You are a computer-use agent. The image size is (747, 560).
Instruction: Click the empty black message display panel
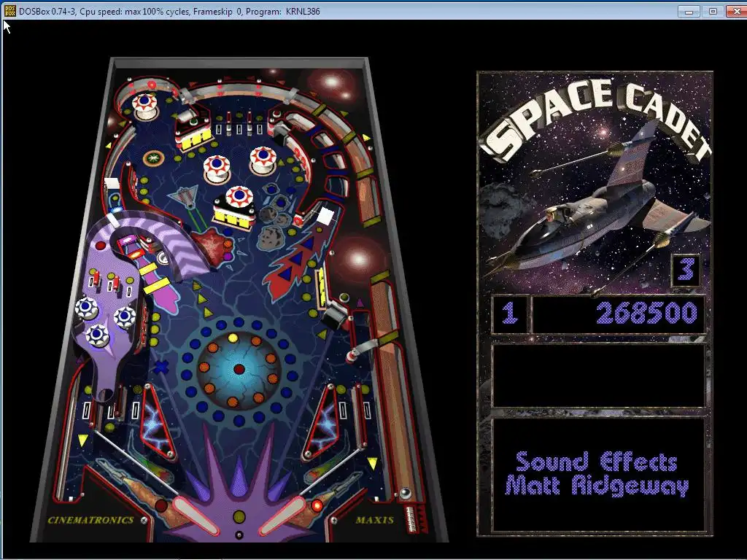click(598, 376)
